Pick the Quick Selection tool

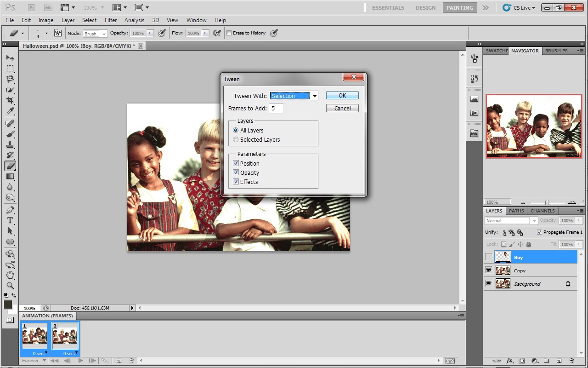(10, 90)
